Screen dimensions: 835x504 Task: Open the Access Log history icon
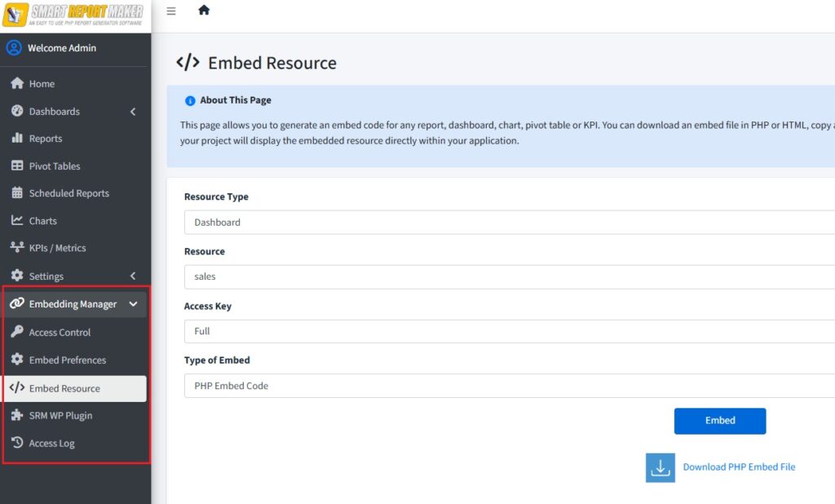tap(16, 443)
